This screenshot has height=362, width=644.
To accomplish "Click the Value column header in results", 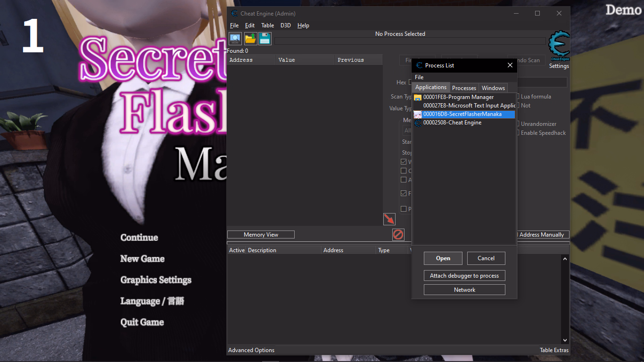I will click(x=305, y=60).
